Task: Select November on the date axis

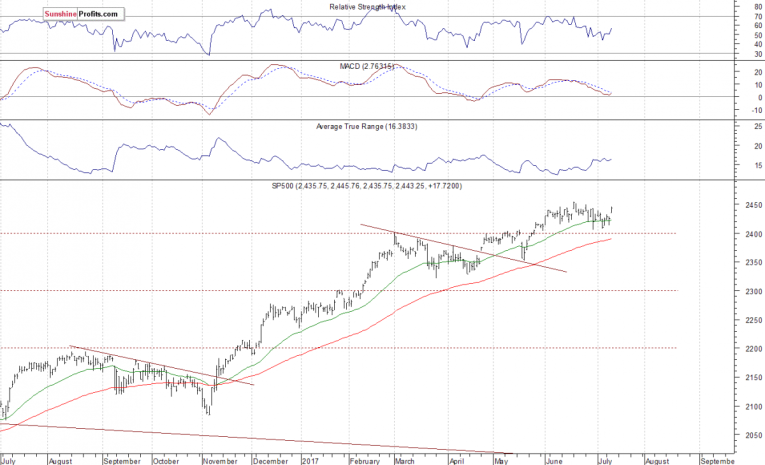Action: 218,460
